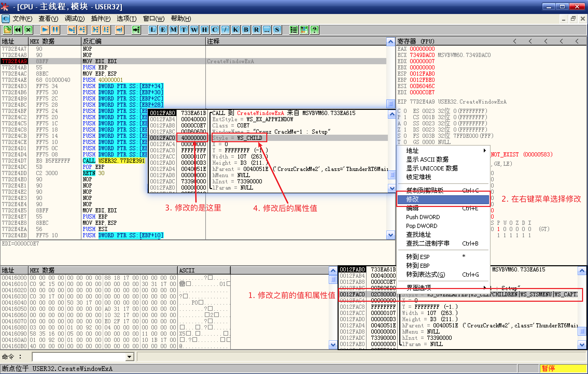Click the Run program play icon

(x=45, y=30)
